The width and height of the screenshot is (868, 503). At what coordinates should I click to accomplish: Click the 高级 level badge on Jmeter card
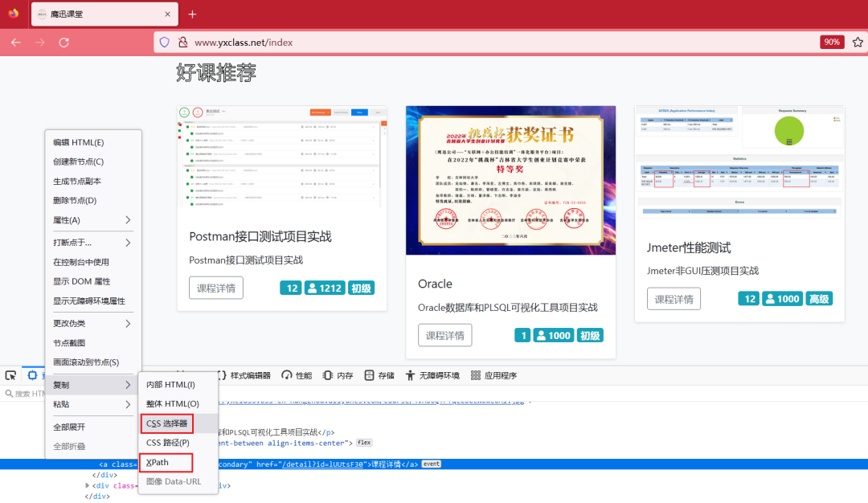[819, 299]
